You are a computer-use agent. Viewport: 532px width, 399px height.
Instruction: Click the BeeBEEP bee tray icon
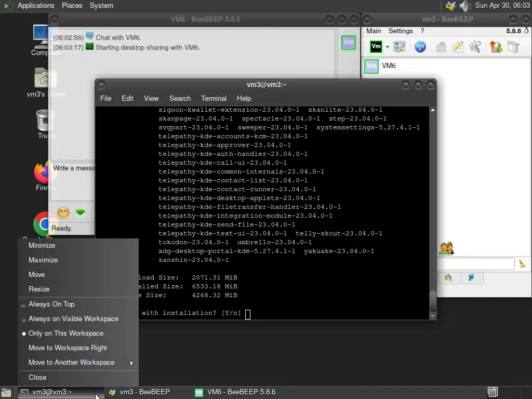(450, 6)
